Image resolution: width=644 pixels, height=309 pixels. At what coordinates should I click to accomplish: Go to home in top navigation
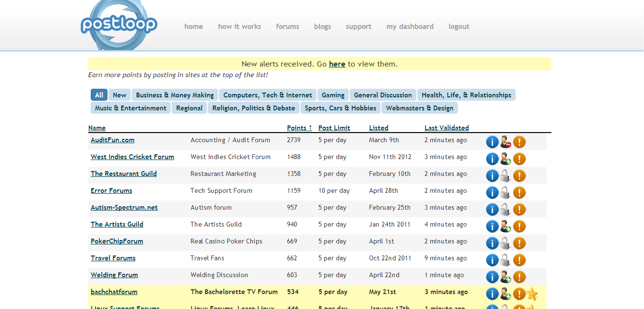point(193,27)
